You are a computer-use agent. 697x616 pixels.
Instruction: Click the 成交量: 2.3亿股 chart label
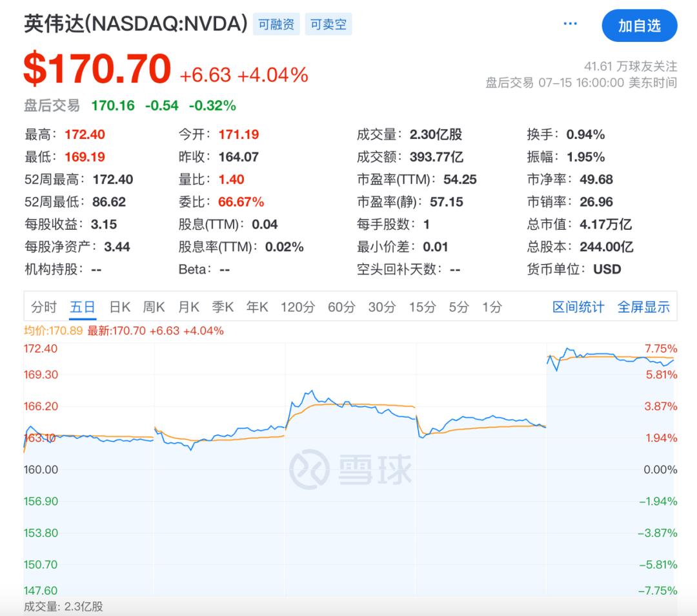click(63, 607)
